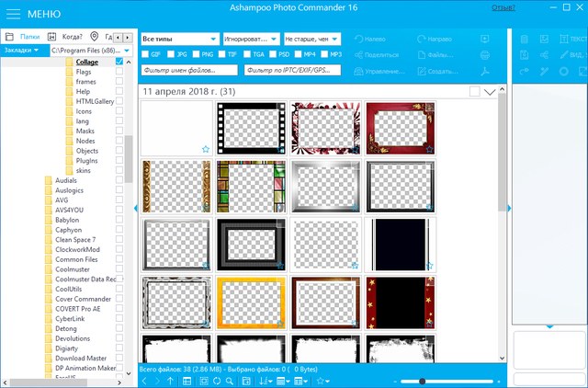Adjust the thumbnail size slider
588x388 pixels.
tap(423, 381)
